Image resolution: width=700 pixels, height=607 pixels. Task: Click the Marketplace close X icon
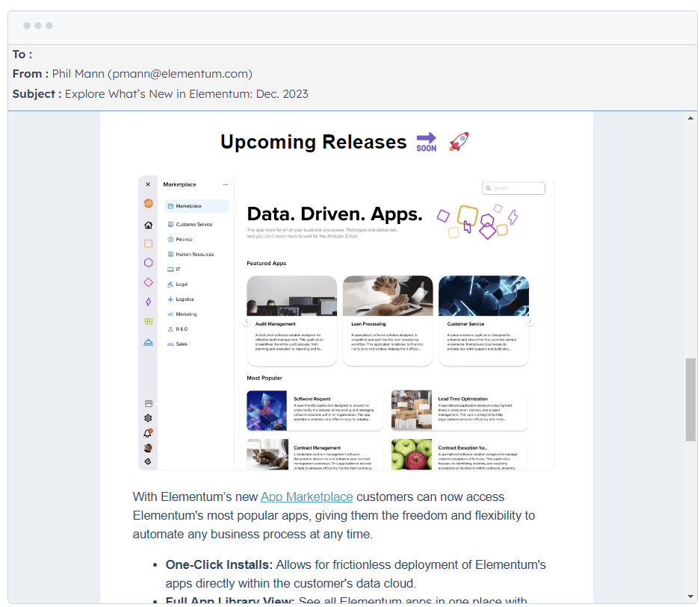148,184
